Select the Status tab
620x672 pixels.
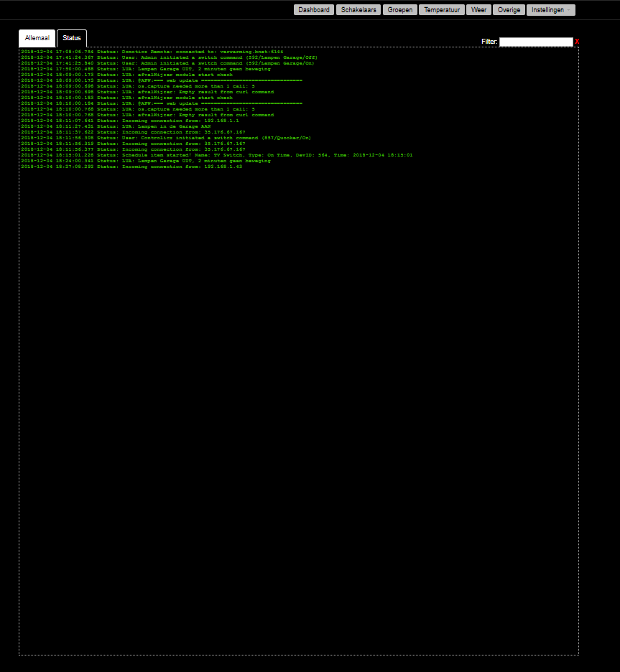tap(71, 38)
